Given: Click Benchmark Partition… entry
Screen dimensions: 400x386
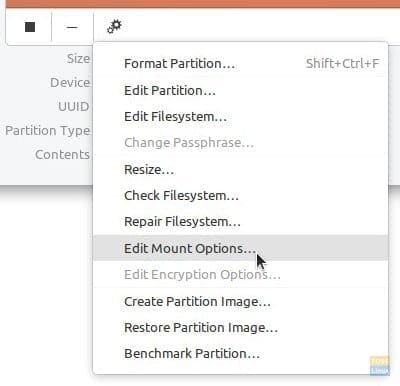Looking at the screenshot, I should 241,353.
